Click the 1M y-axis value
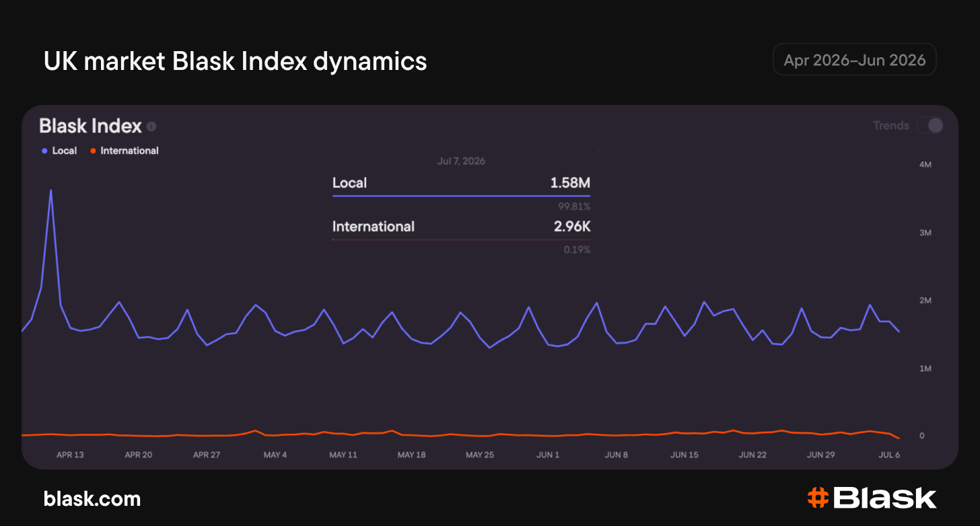Screen dimensions: 980x526 coord(925,369)
